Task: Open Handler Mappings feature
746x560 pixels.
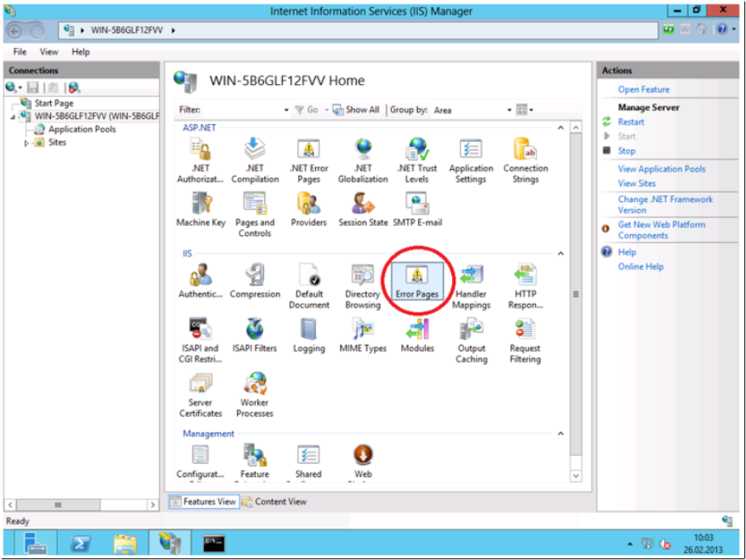Action: [471, 286]
